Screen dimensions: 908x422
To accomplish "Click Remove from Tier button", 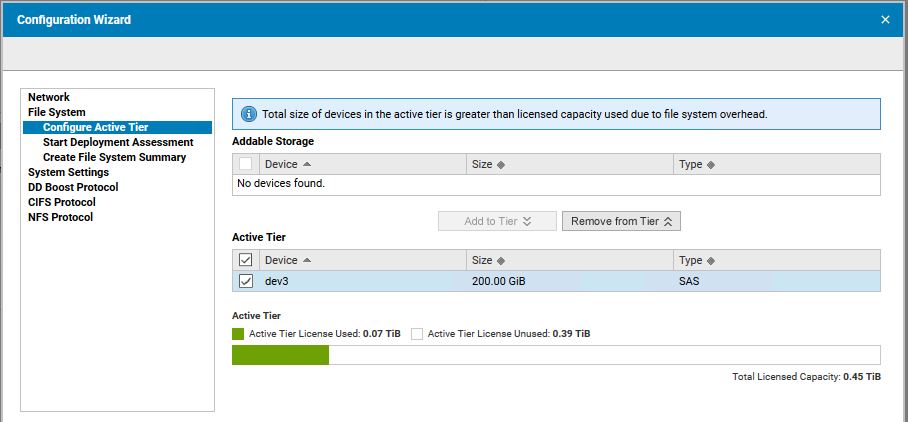I will pyautogui.click(x=621, y=221).
